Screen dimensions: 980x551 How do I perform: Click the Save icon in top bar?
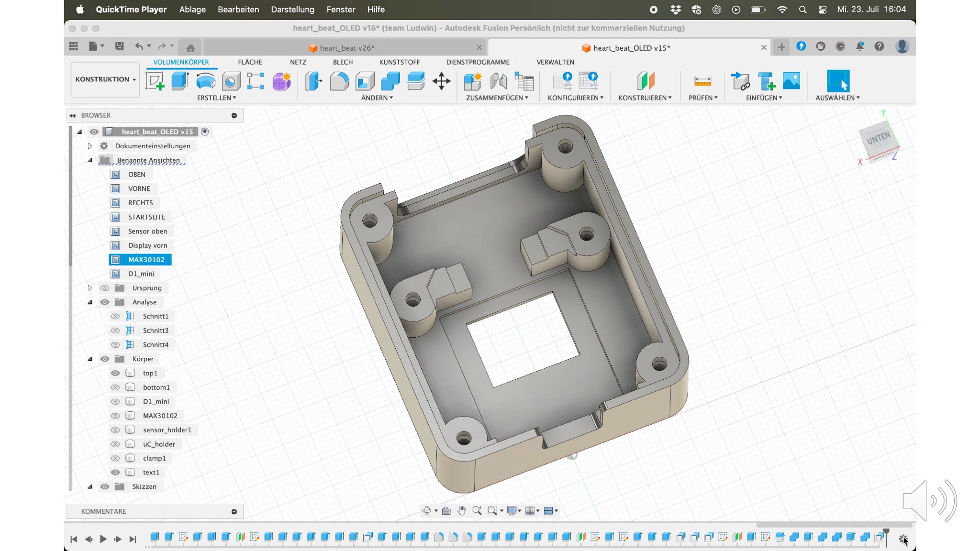pos(119,46)
